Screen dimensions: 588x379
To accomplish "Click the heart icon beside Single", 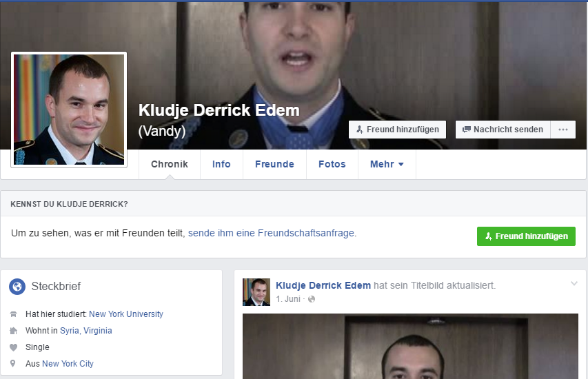I will [13, 347].
